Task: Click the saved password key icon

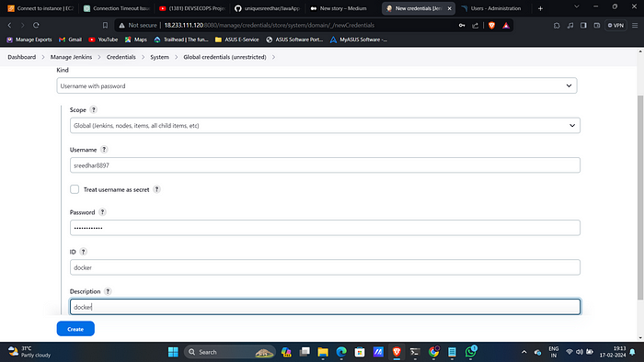Action: tap(462, 26)
